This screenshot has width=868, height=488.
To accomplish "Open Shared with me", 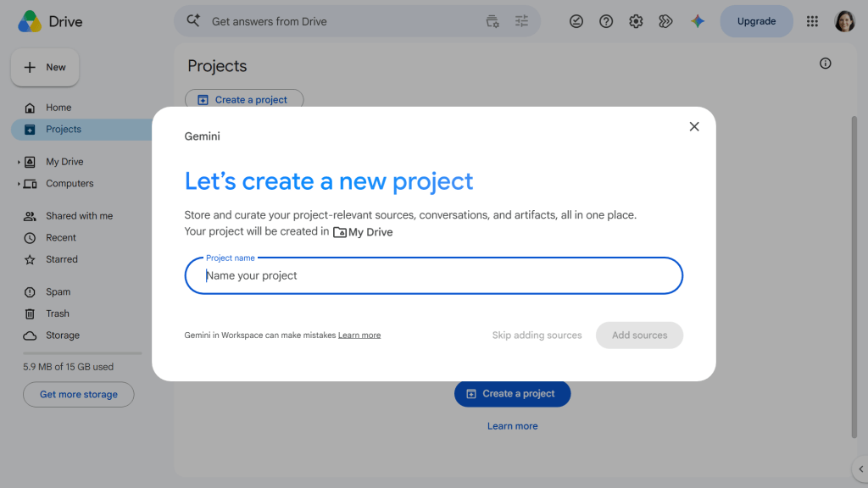I will [79, 216].
